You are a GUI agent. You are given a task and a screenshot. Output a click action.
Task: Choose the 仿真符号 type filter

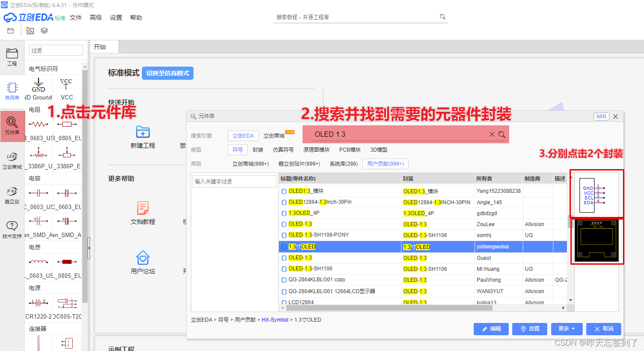pos(283,150)
